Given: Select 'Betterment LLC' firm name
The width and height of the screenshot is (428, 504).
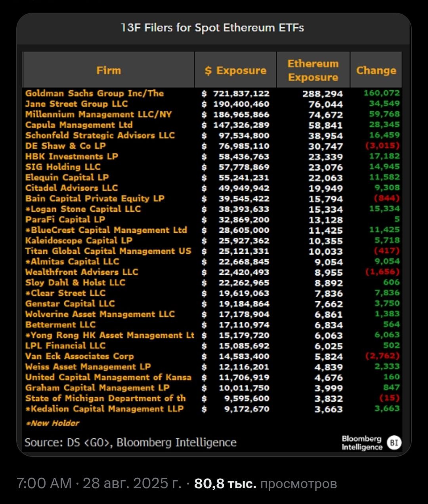Looking at the screenshot, I should [x=60, y=325].
